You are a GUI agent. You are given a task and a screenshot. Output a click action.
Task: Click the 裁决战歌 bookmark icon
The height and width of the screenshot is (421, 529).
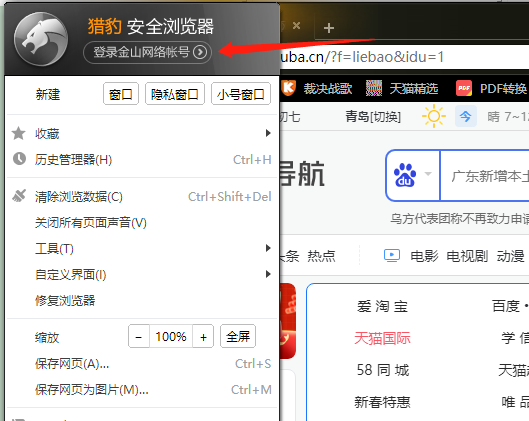coord(289,88)
